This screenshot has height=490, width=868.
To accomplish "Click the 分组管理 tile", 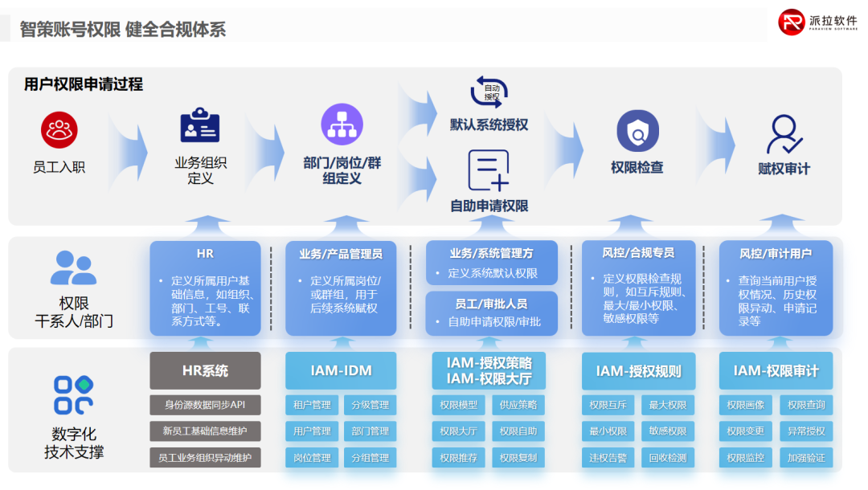I will click(x=371, y=458).
